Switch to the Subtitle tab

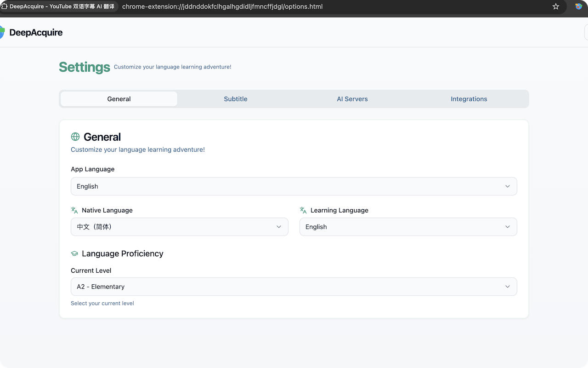236,99
